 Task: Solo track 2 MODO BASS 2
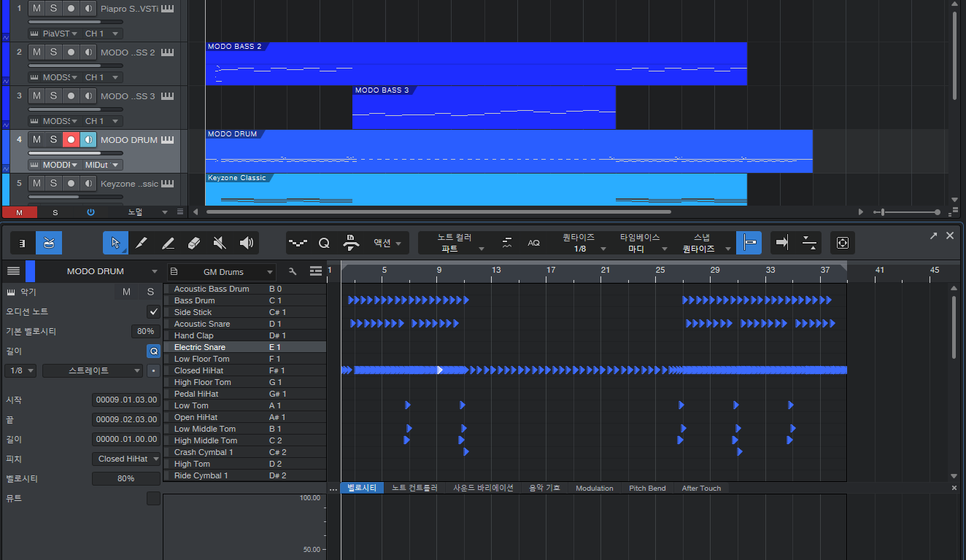pyautogui.click(x=53, y=52)
